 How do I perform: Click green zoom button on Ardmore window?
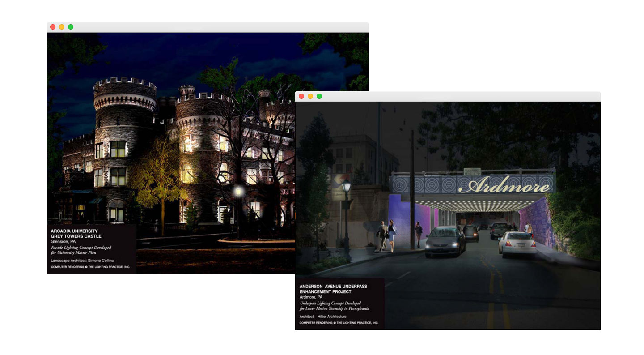(x=319, y=96)
